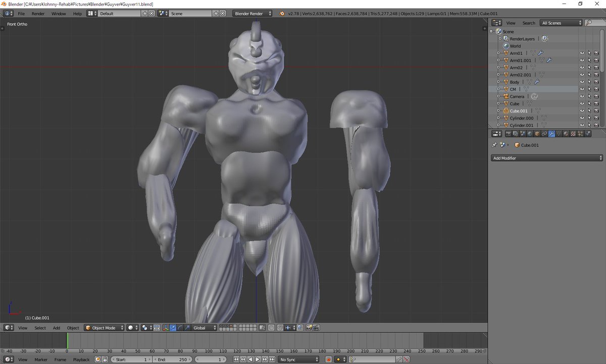606x364 pixels.
Task: Toggle selectability arrow for Cube.001
Action: 589,111
